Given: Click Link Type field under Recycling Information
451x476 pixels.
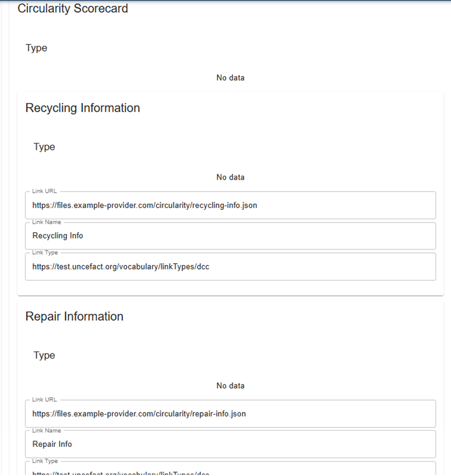Looking at the screenshot, I should (230, 267).
